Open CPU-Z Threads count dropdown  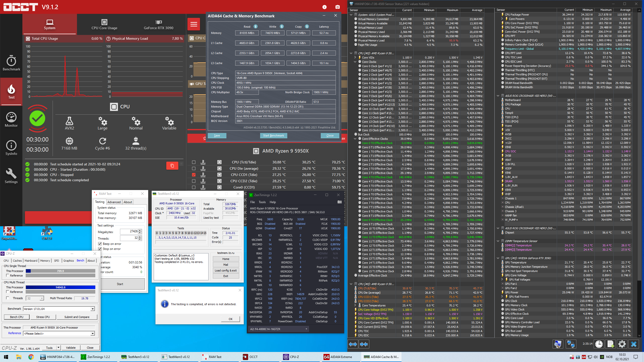(x=42, y=298)
